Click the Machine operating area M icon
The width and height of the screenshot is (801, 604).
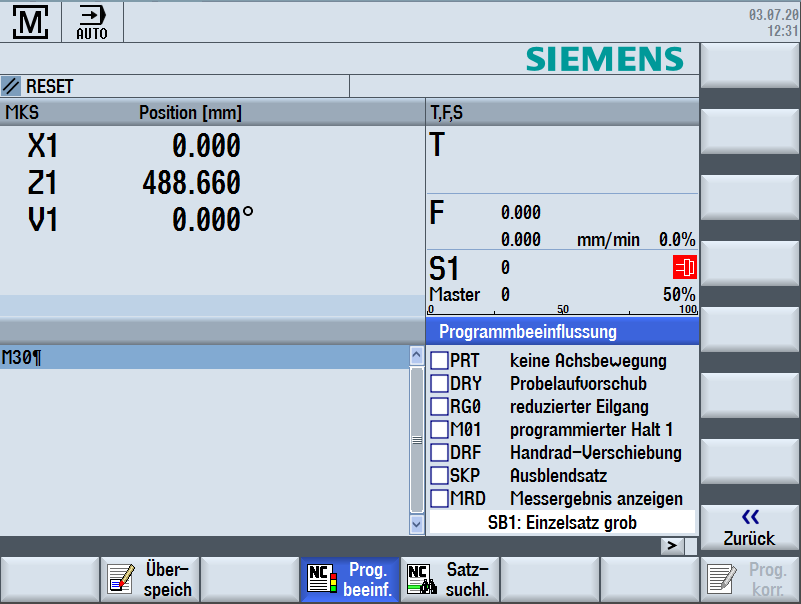coord(31,22)
